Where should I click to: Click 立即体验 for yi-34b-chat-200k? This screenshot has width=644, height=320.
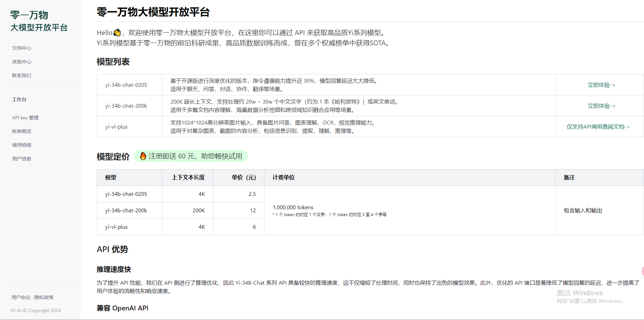(x=601, y=106)
